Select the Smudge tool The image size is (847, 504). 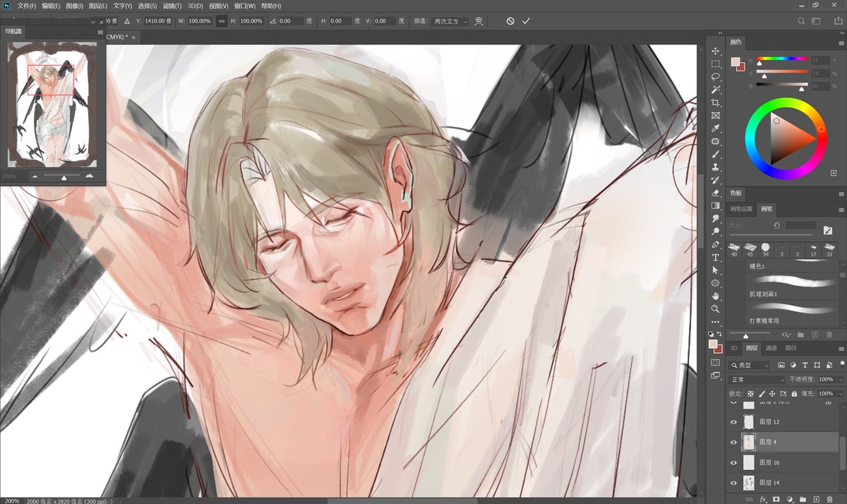point(715,219)
